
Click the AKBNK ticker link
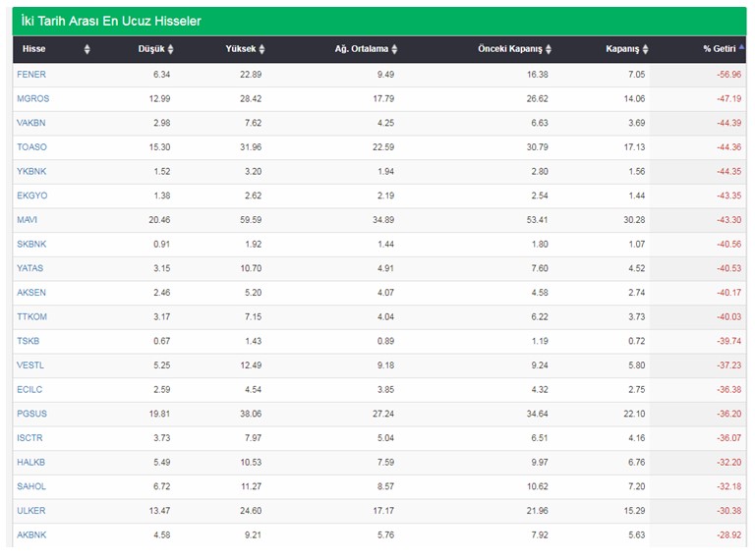pos(31,535)
